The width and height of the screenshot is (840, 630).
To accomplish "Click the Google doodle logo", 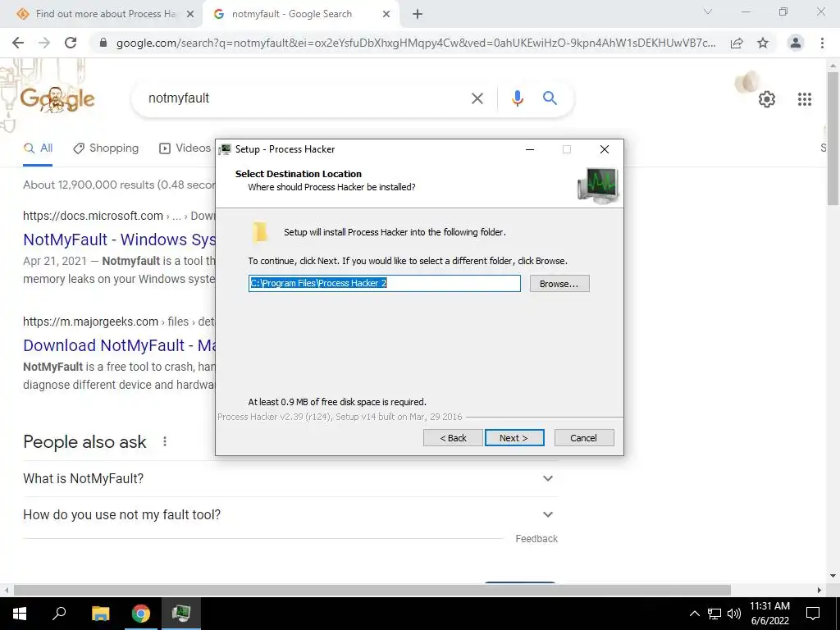I will [x=57, y=98].
